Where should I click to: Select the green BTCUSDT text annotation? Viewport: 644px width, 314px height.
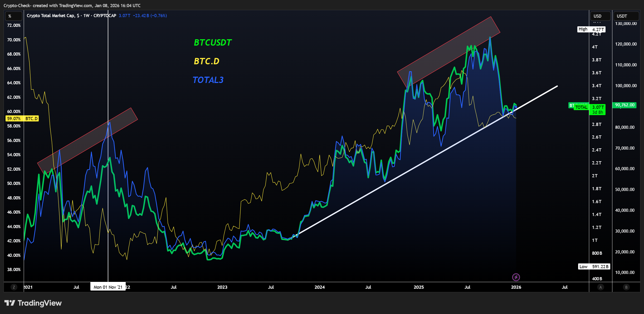[x=213, y=43]
